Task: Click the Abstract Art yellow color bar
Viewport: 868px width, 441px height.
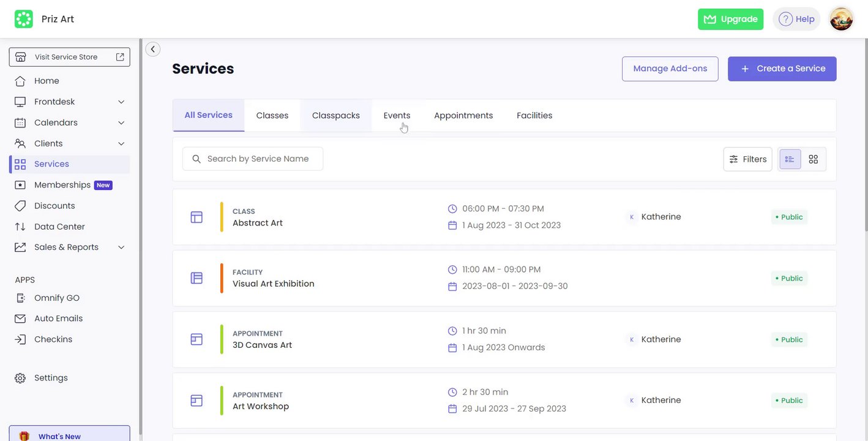Action: 222,217
